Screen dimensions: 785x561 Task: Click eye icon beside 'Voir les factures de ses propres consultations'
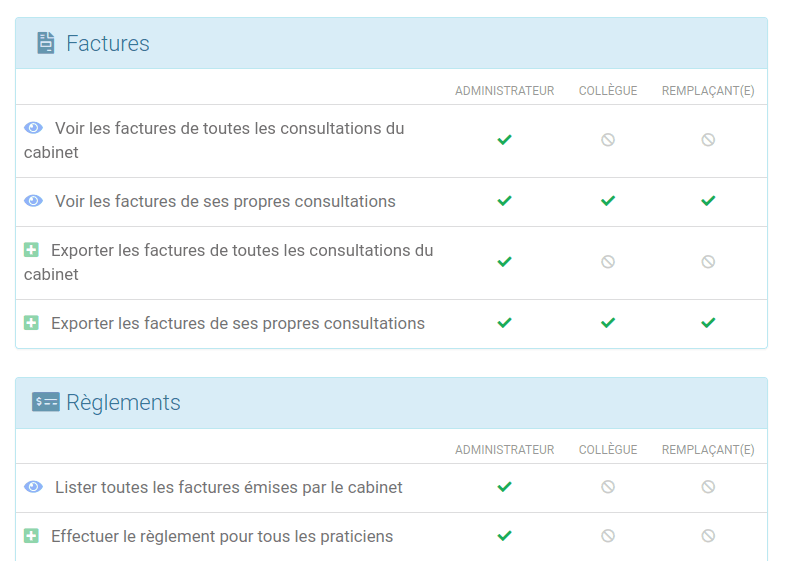coord(34,201)
